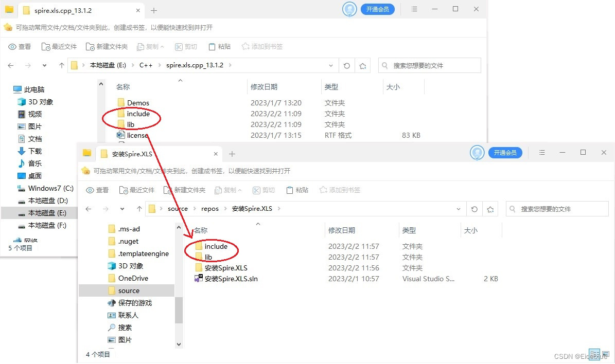This screenshot has height=364, width=615.
Task: Refresh the spire.xls.cpp window folder view
Action: pyautogui.click(x=347, y=66)
